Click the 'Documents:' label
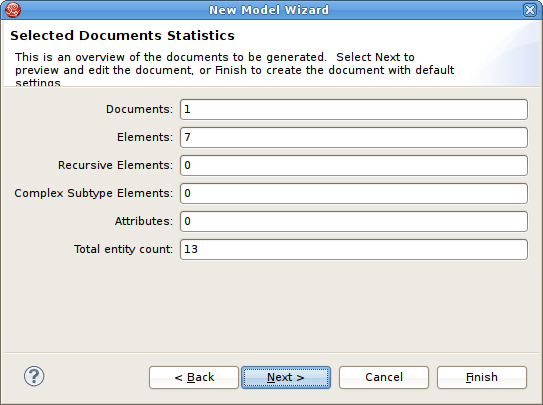This screenshot has height=405, width=543. click(x=139, y=109)
